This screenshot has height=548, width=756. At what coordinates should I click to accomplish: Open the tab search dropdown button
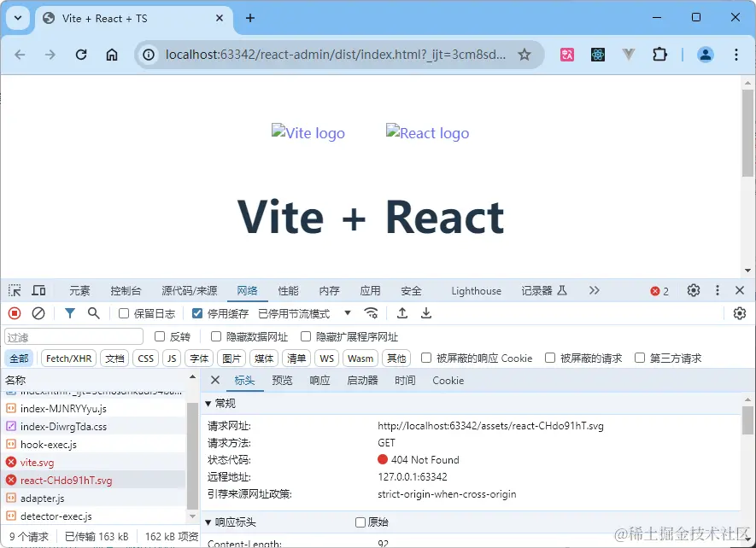click(x=18, y=18)
